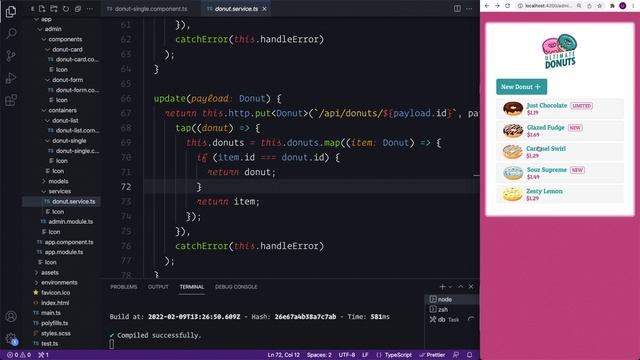Collapse all folders in Explorer

[x=78, y=9]
